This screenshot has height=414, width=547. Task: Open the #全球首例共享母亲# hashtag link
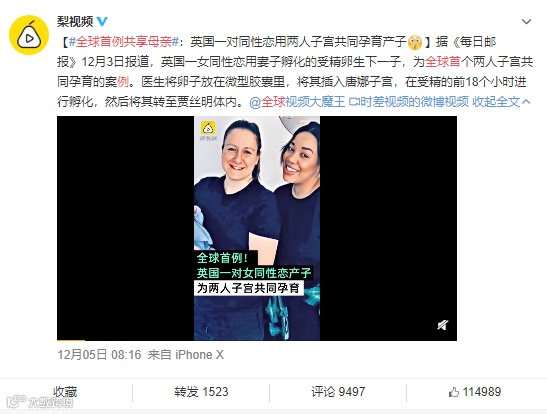[124, 42]
